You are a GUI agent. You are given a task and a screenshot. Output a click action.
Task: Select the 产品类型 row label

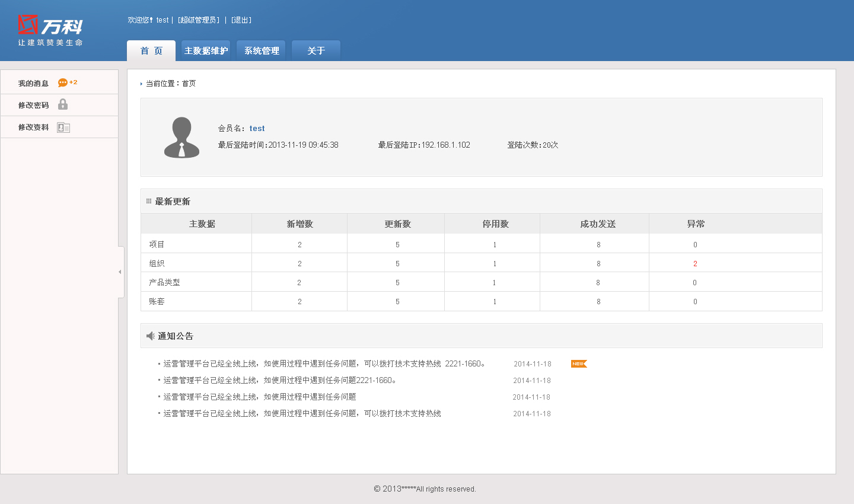164,282
